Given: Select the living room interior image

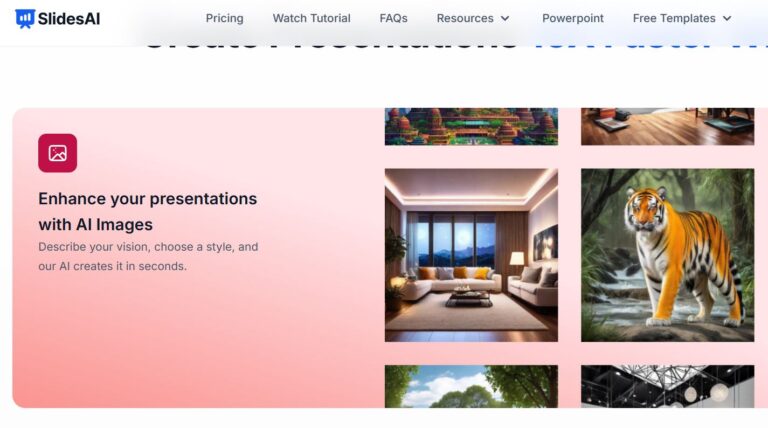Looking at the screenshot, I should pos(471,255).
